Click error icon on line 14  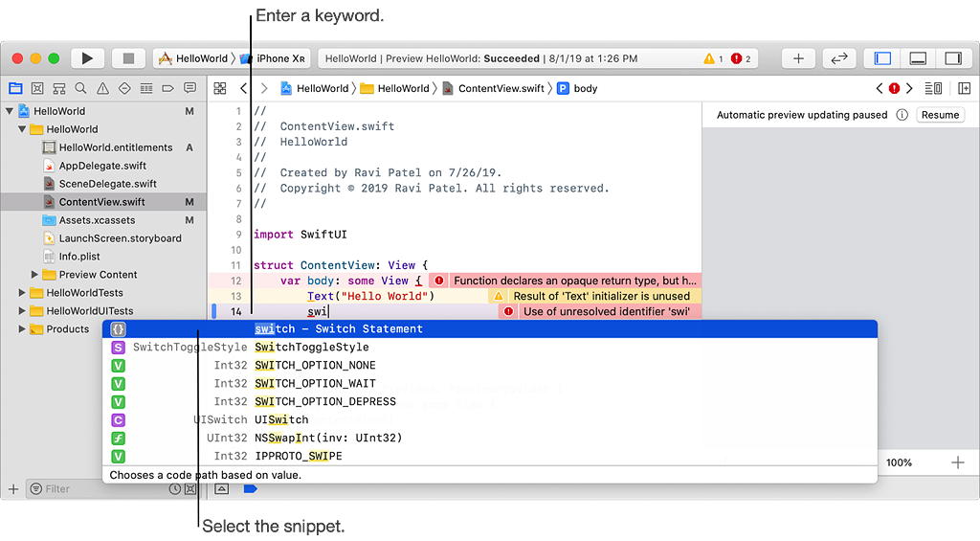click(508, 311)
